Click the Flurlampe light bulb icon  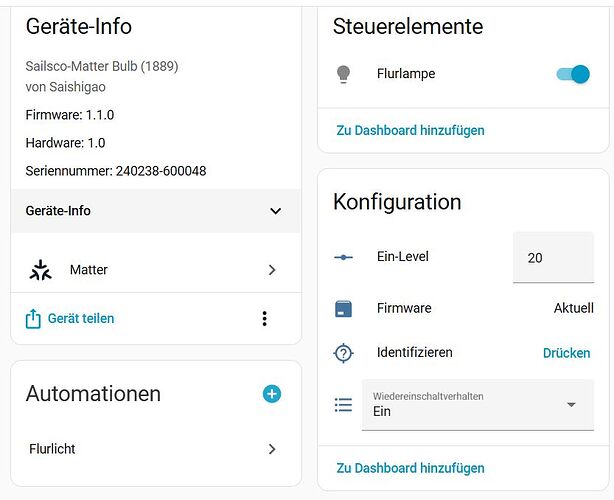coord(344,74)
